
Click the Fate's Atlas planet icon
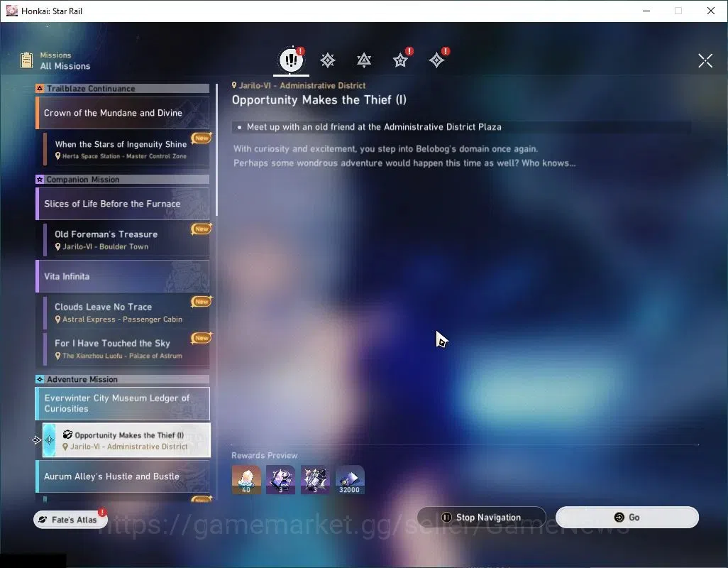tap(43, 520)
